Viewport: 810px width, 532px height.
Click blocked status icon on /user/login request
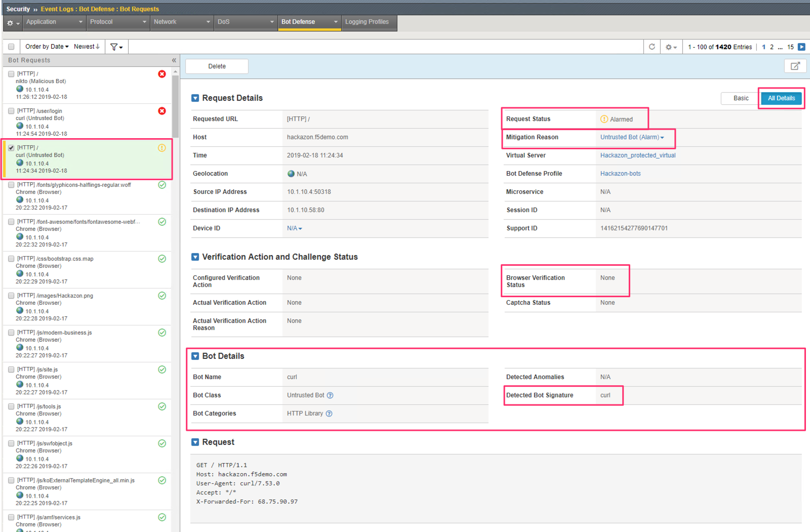pos(162,111)
